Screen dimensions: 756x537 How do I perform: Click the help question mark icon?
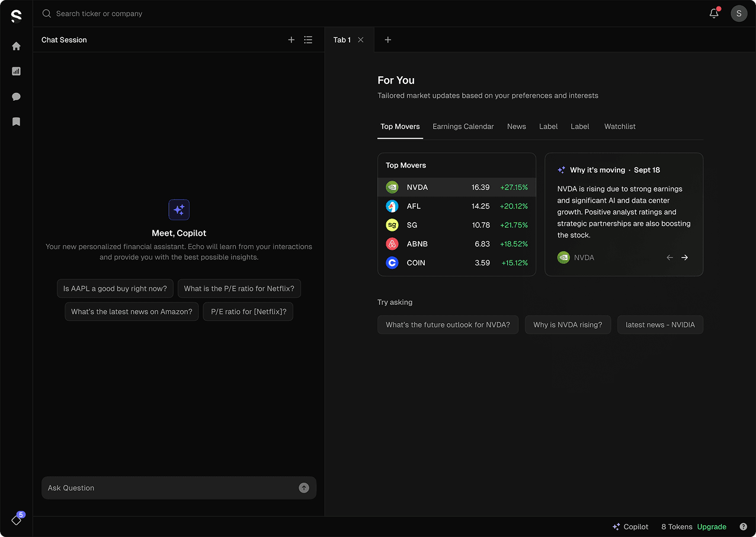click(x=744, y=526)
